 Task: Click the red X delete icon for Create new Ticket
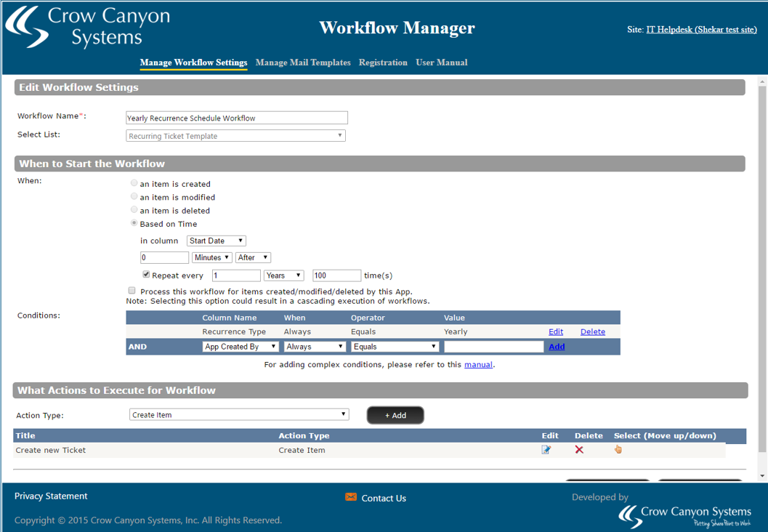579,450
